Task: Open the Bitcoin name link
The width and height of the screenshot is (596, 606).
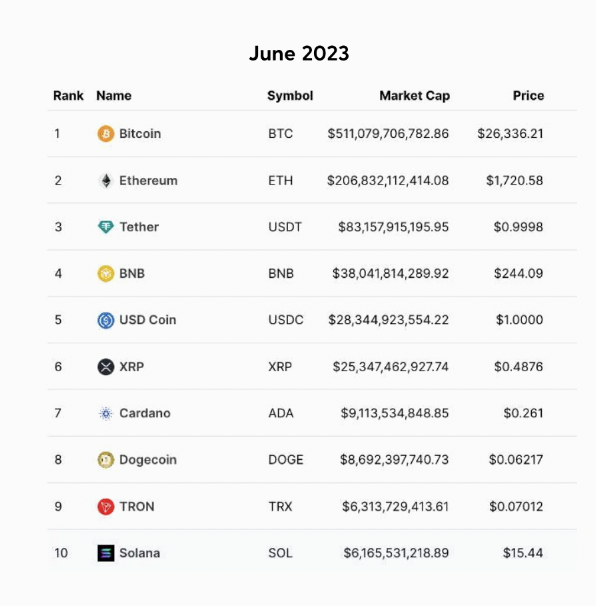Action: coord(140,134)
